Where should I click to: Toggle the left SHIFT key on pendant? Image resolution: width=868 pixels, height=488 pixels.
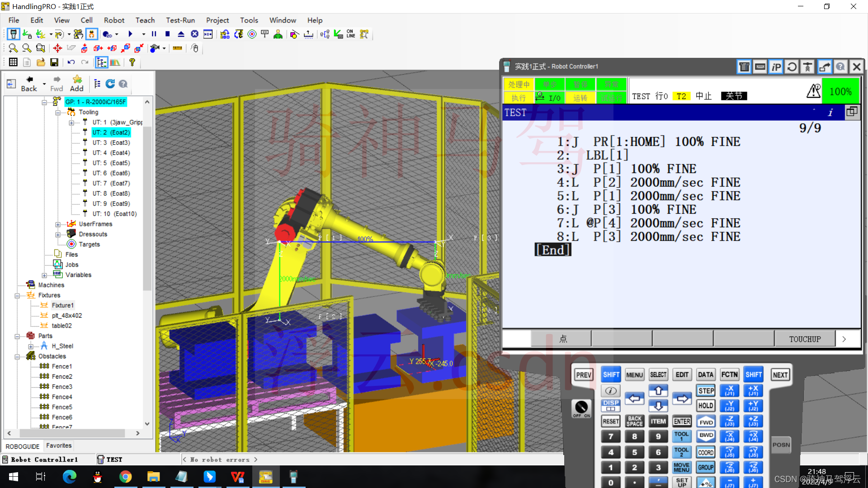[x=611, y=375]
